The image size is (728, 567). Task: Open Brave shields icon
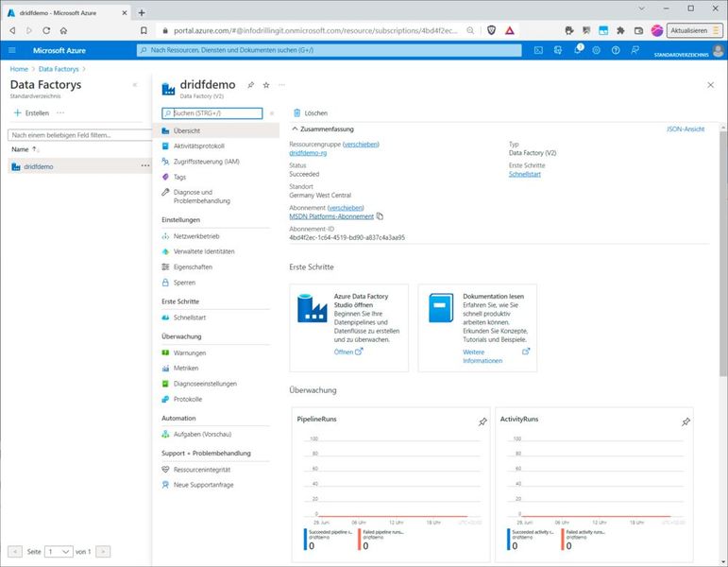491,30
